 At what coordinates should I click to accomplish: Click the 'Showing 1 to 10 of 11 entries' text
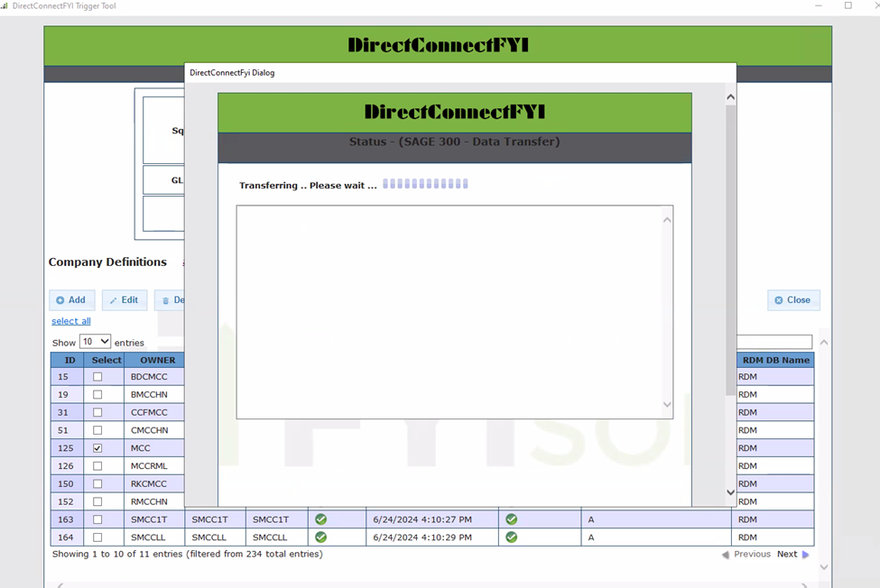click(117, 554)
